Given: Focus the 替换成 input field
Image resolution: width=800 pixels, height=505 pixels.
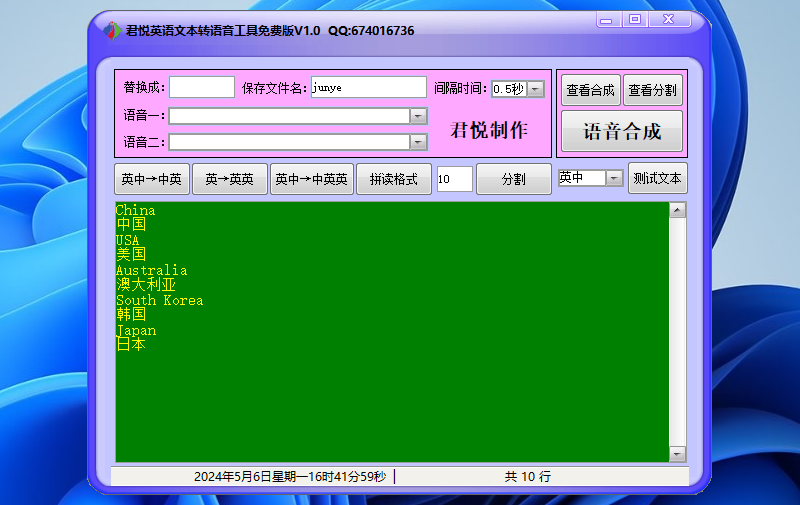Looking at the screenshot, I should coord(202,87).
